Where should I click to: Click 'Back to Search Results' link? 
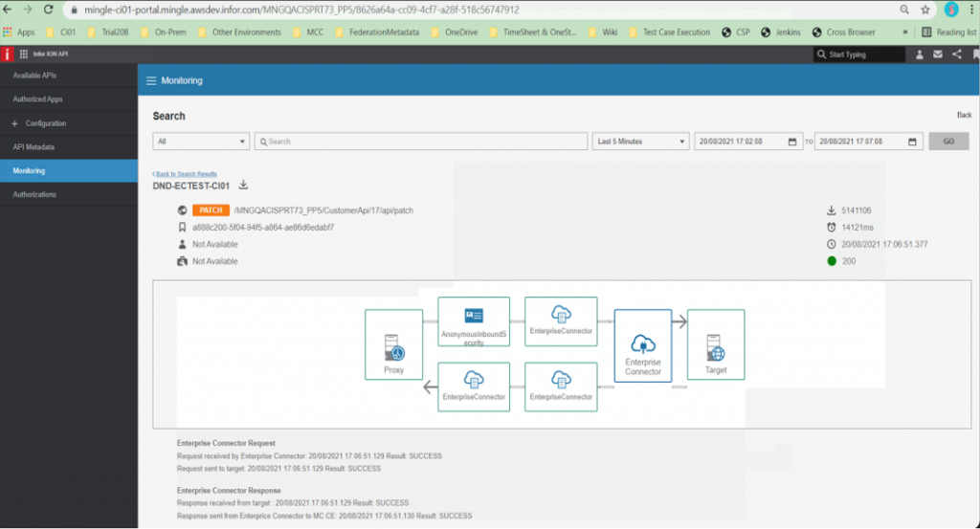(x=186, y=174)
